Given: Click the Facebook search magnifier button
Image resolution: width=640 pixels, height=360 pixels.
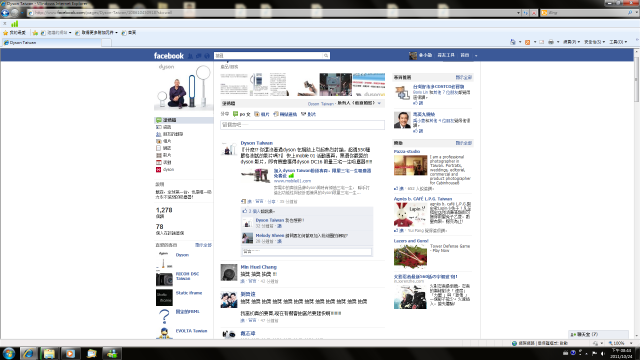Looking at the screenshot, I should (326, 56).
